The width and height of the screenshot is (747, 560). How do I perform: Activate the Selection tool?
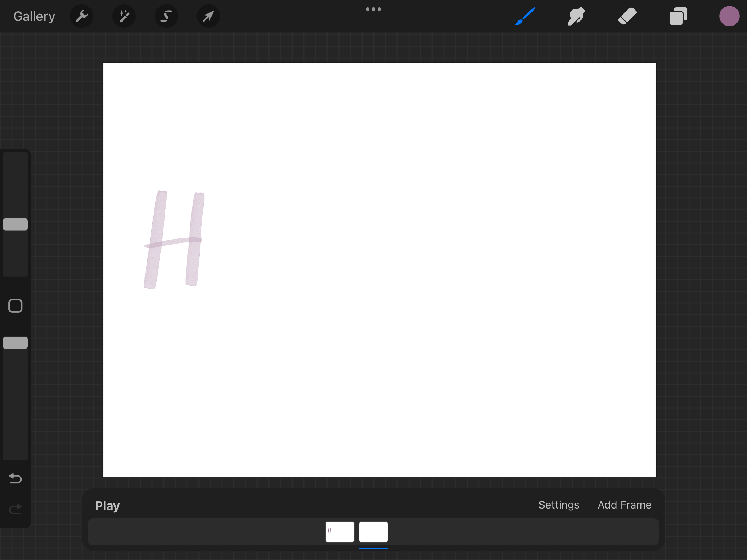[166, 16]
